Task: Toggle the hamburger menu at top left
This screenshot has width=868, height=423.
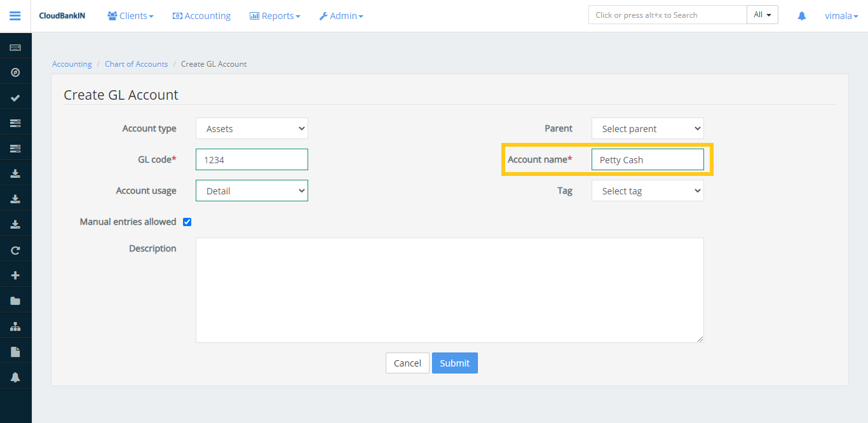Action: pyautogui.click(x=15, y=15)
